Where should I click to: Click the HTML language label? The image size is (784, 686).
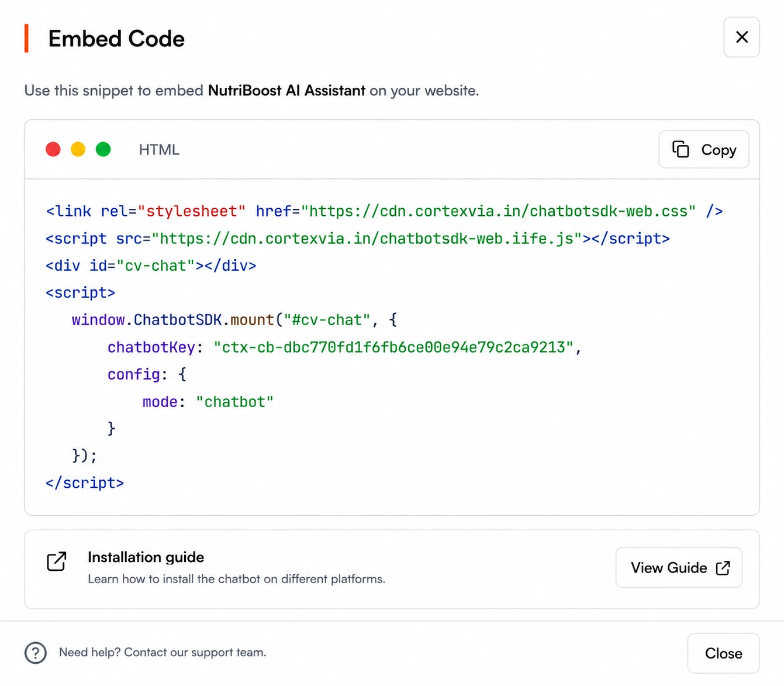(159, 150)
